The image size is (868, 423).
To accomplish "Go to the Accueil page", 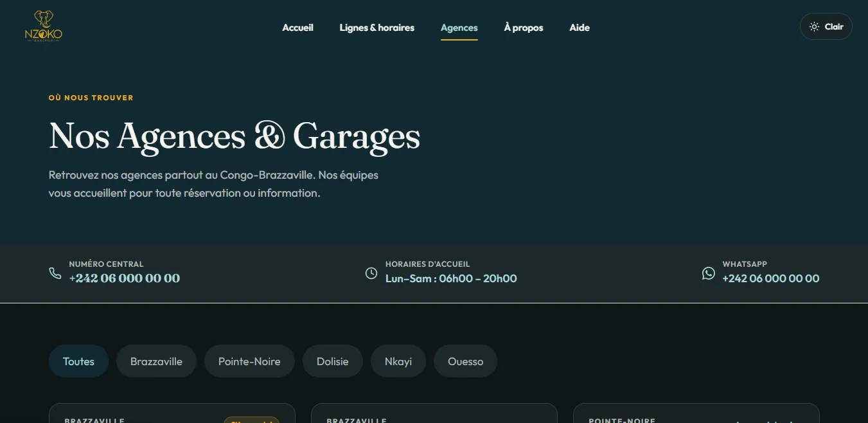I will tap(298, 28).
